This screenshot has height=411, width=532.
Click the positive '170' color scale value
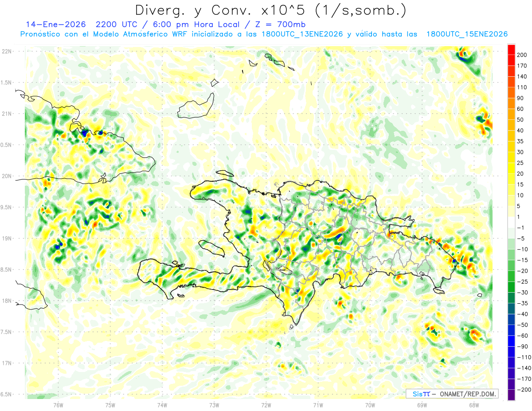pos(522,66)
